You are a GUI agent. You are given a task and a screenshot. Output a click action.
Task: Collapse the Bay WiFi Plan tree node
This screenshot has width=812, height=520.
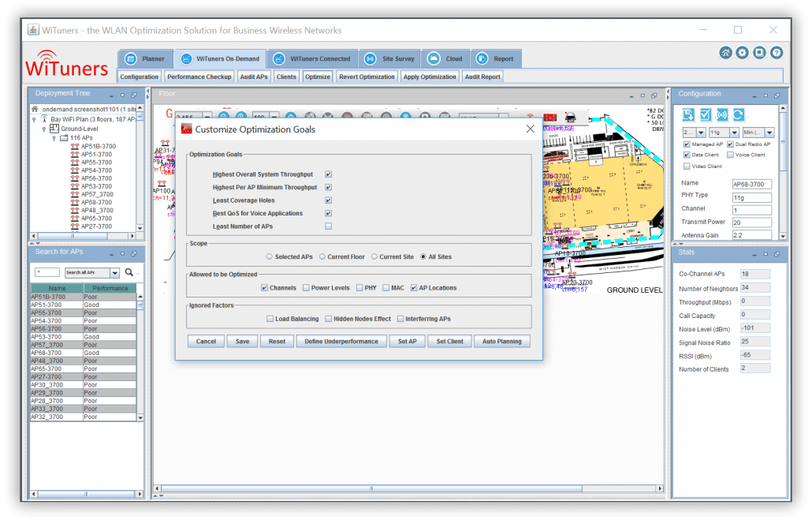[x=34, y=119]
